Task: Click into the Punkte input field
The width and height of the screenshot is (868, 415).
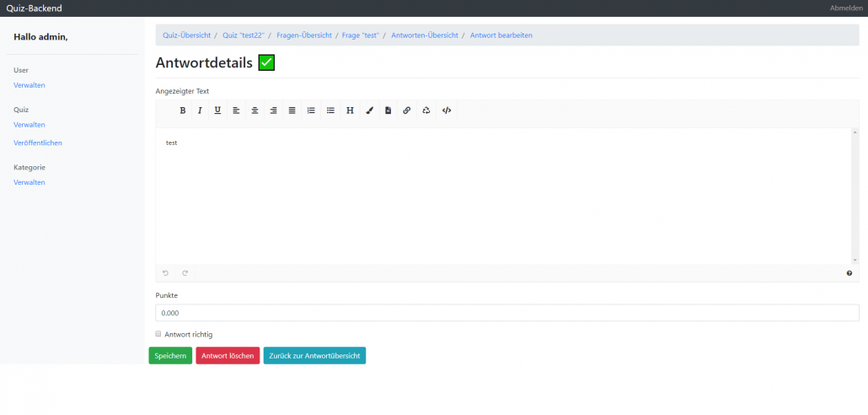Action: 506,313
